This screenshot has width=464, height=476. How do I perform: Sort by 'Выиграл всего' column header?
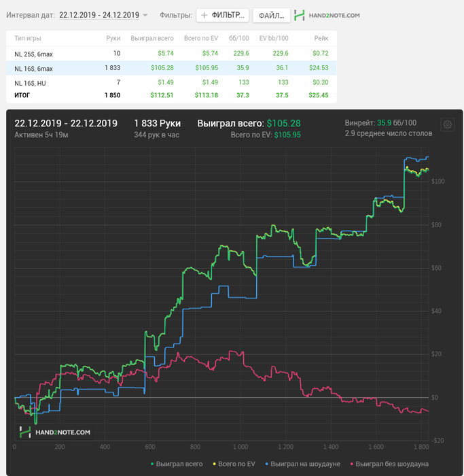point(153,38)
